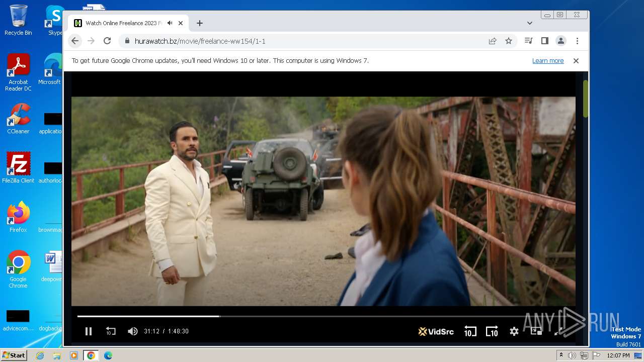The width and height of the screenshot is (644, 362).
Task: Click the address bar URL
Action: (200, 41)
